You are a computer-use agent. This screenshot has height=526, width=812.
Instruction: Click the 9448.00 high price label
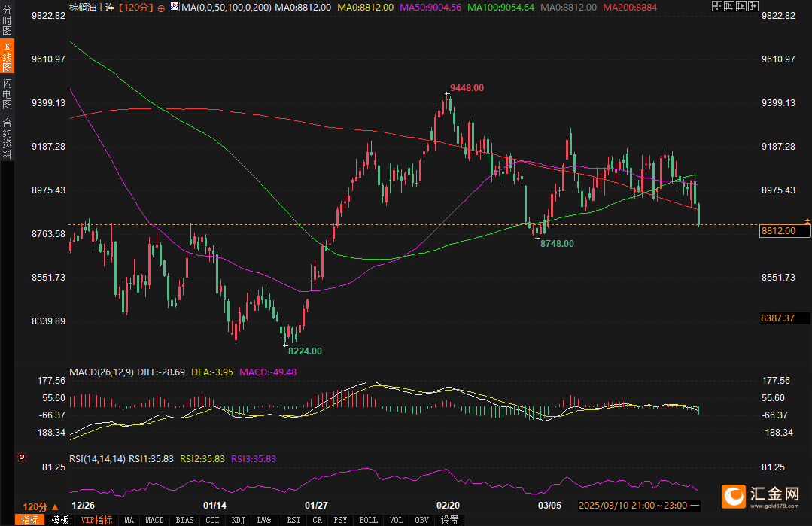467,88
